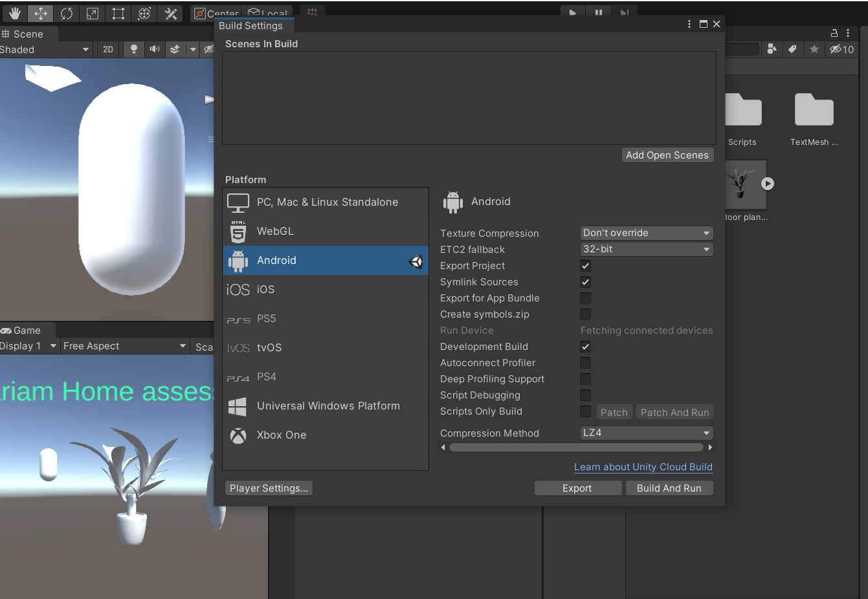This screenshot has width=868, height=599.
Task: Select the Transform tool
Action: click(x=144, y=14)
